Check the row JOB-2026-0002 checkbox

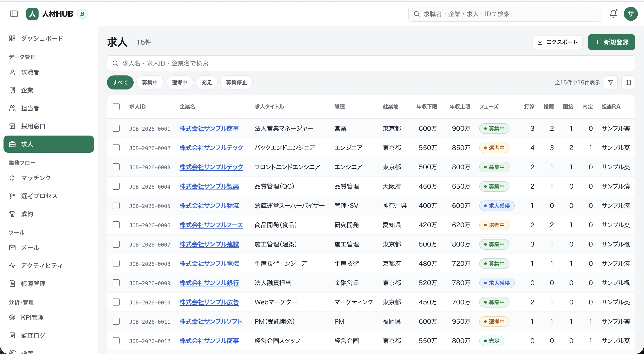pos(116,148)
